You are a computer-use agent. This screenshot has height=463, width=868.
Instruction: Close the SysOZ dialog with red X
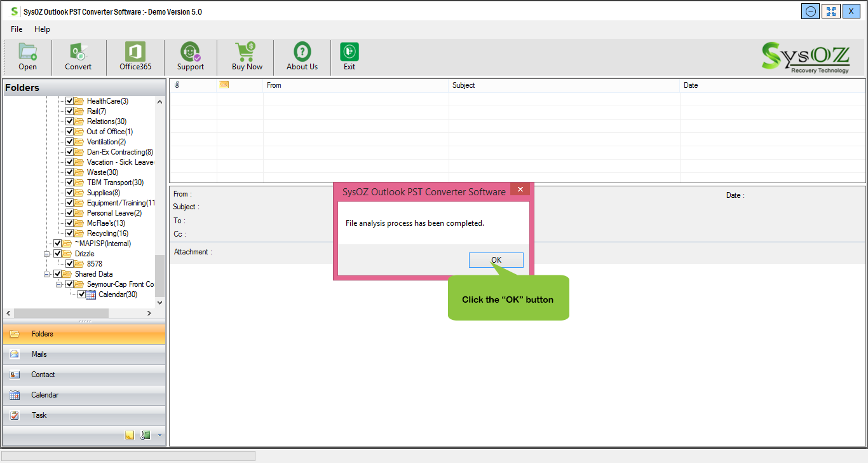click(x=520, y=190)
